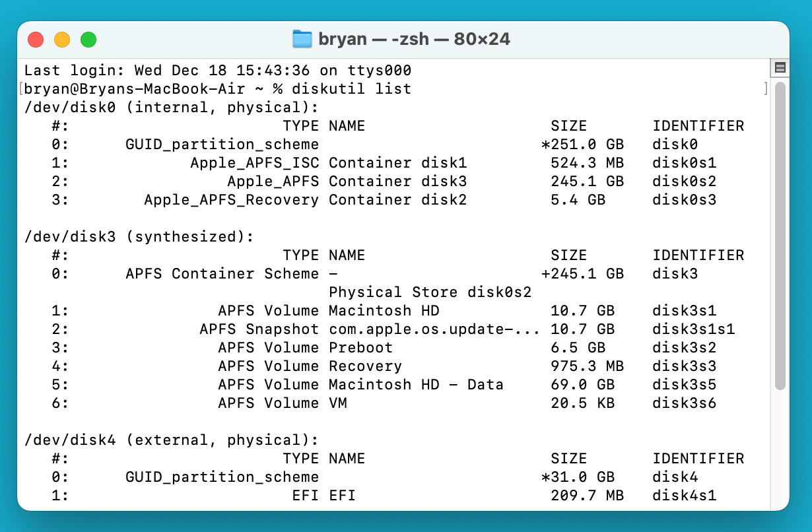812x532 pixels.
Task: Click the "disk4s1" EFI identifier
Action: (685, 495)
